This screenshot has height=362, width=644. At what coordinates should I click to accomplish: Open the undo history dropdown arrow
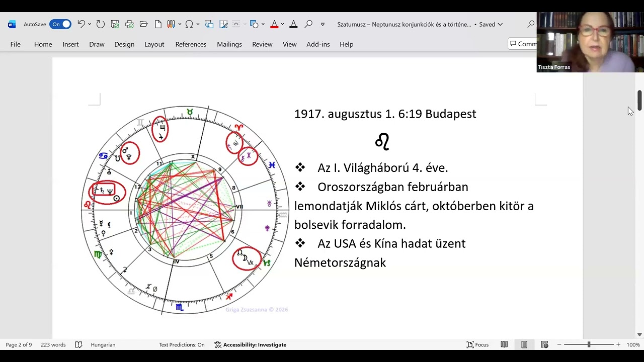click(x=90, y=24)
